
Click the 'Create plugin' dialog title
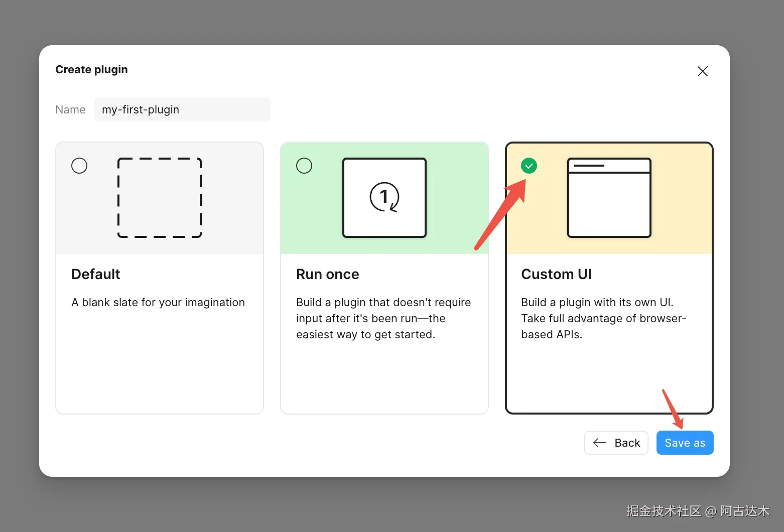[x=91, y=69]
